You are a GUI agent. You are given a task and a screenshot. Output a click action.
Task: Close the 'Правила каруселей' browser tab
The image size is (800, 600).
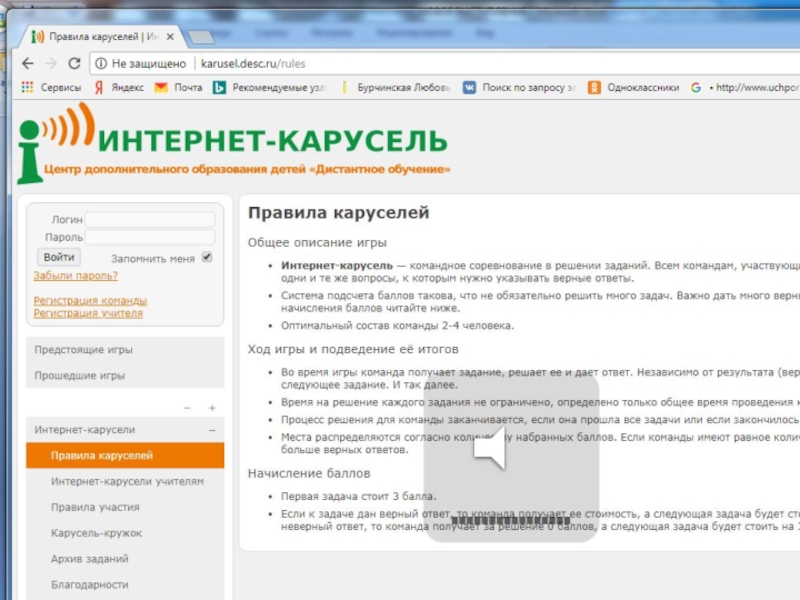[x=171, y=37]
